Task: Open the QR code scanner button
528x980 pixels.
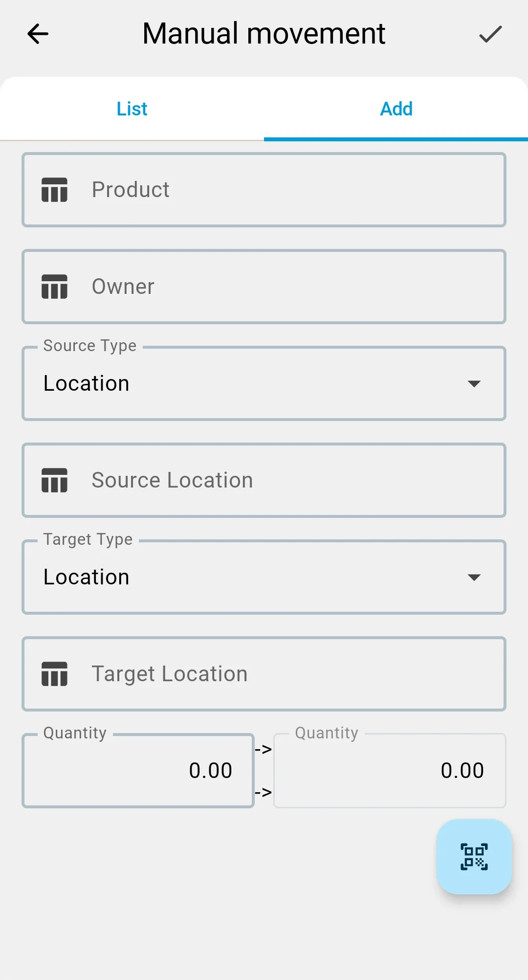Action: 474,857
